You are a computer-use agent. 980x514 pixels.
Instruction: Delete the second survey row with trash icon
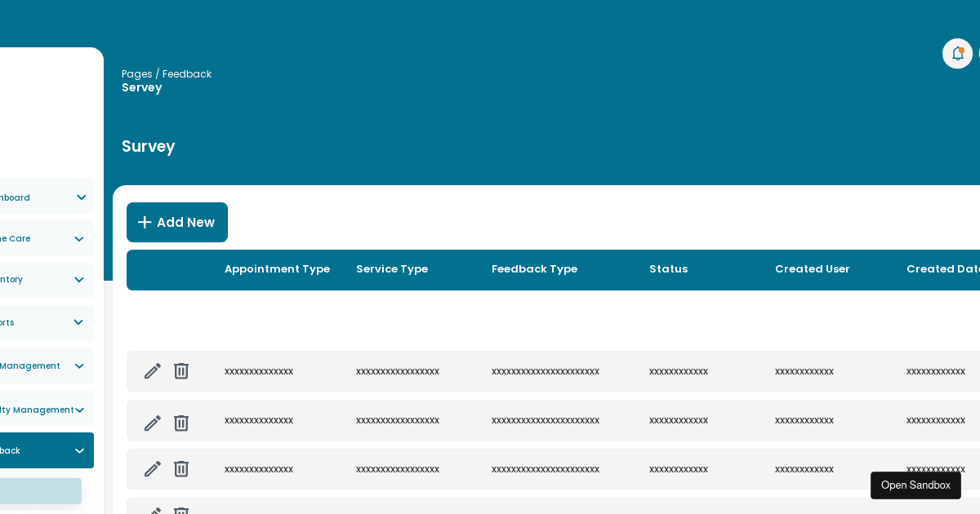pos(181,423)
